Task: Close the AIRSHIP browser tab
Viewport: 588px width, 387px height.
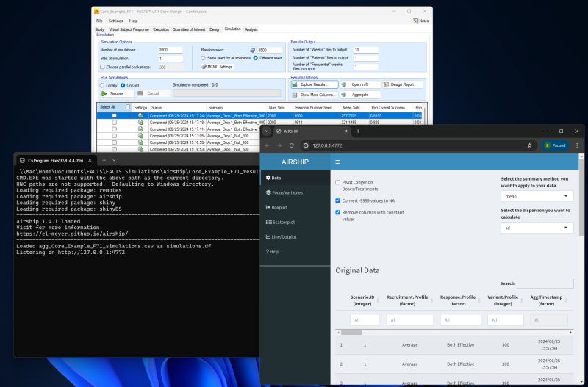Action: click(x=345, y=131)
